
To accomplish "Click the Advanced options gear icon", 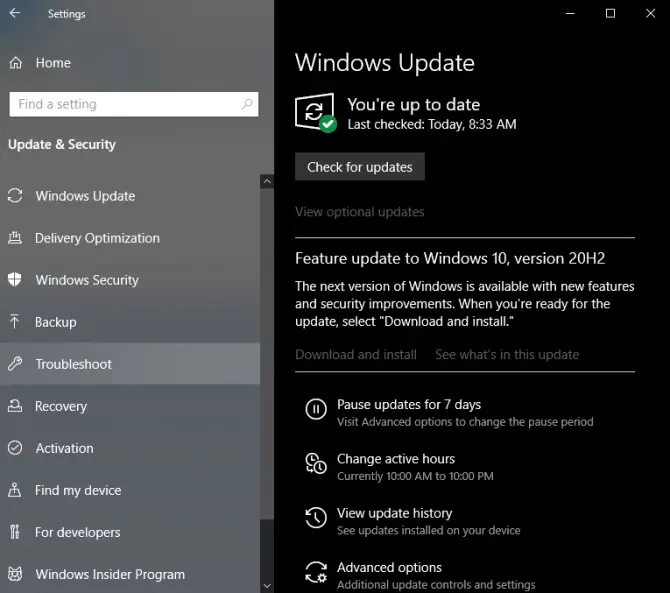I will [x=316, y=572].
